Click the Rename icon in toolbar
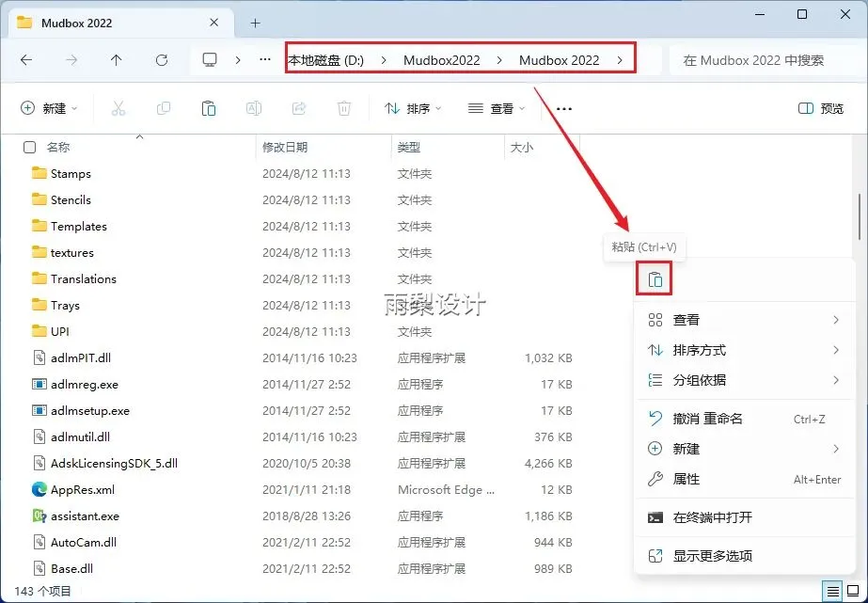868x603 pixels. [254, 108]
